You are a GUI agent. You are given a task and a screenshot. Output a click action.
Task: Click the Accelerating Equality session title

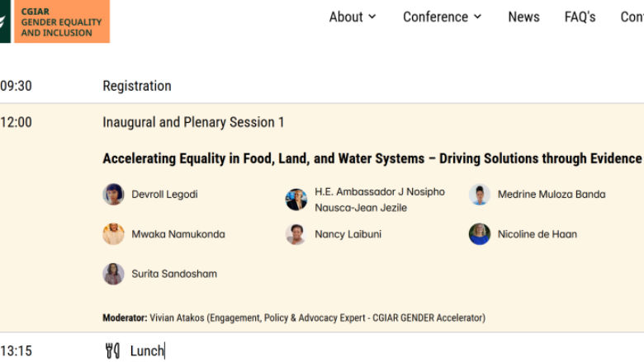[372, 158]
